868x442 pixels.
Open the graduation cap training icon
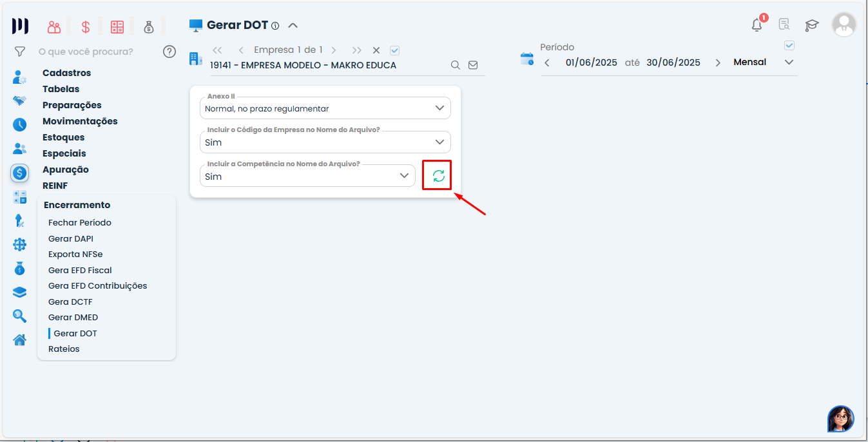point(811,25)
